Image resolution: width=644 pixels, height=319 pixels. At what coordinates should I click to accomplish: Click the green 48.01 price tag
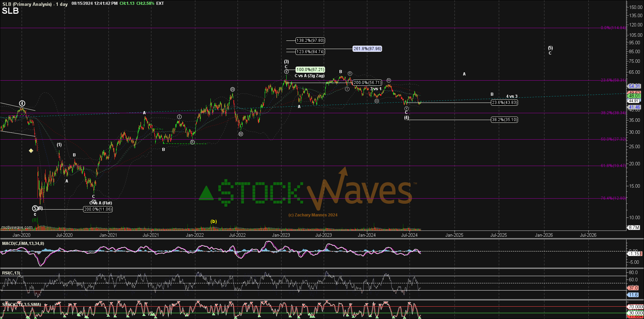tap(634, 96)
